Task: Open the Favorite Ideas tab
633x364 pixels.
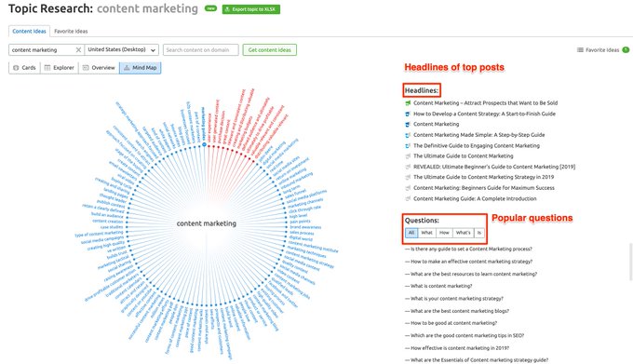Action: [x=71, y=31]
